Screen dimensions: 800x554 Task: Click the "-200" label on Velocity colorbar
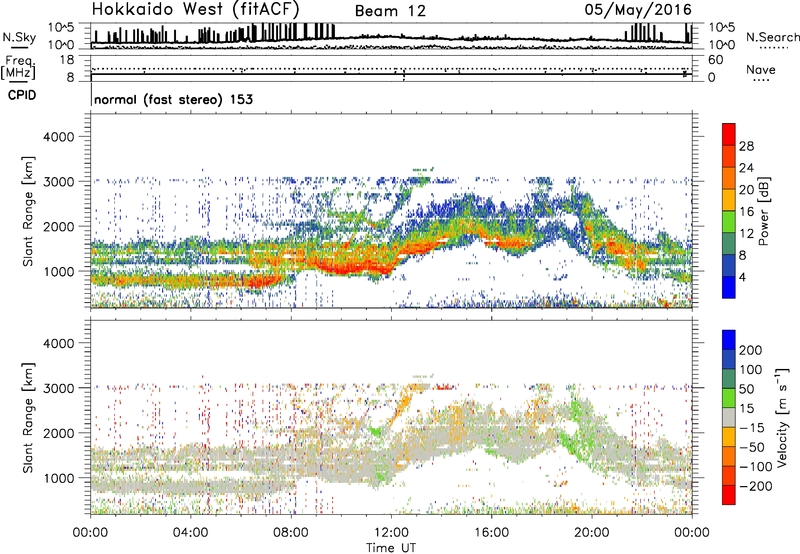(756, 486)
